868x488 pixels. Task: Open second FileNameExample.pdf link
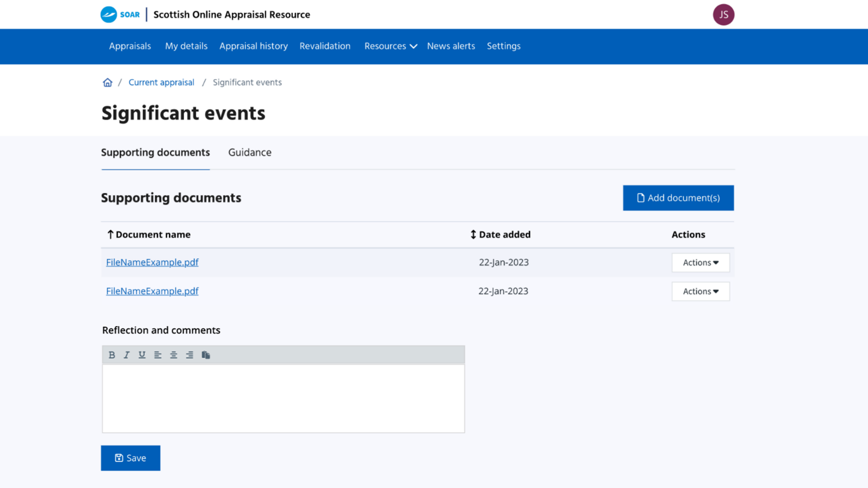(x=152, y=291)
